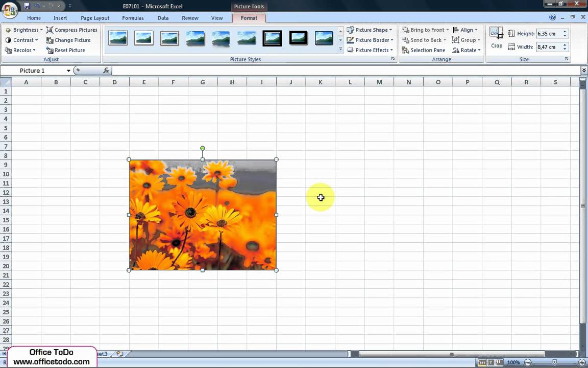Switch to the Formulas tab
The height and width of the screenshot is (368, 588).
click(x=133, y=18)
